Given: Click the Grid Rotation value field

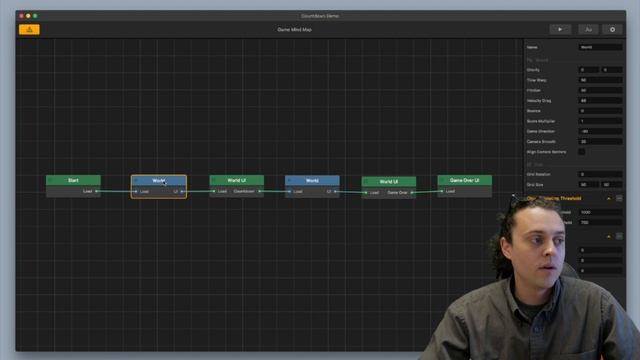Looking at the screenshot, I should pyautogui.click(x=600, y=174).
